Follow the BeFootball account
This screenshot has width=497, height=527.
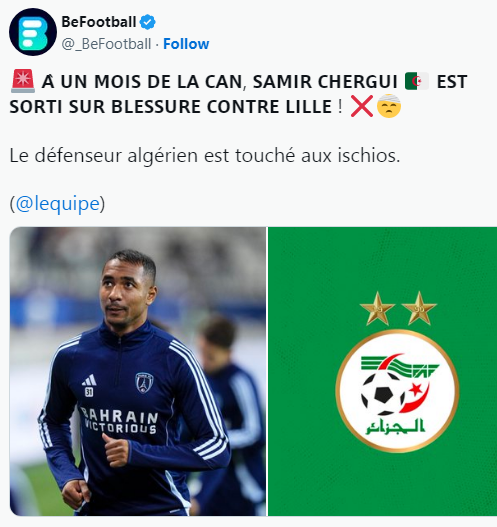(x=186, y=44)
